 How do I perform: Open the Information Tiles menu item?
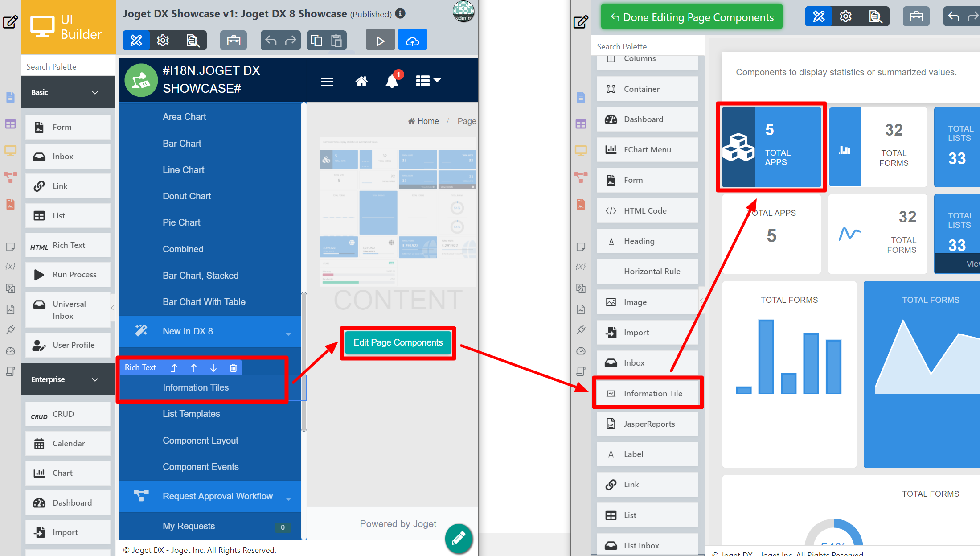[x=196, y=387]
